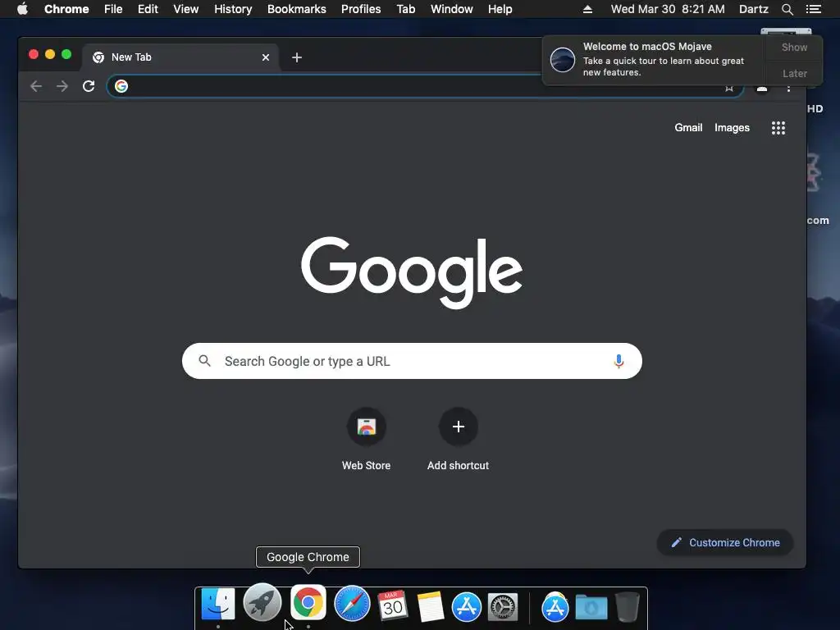Open the Edit menu
This screenshot has height=630, width=840.
coord(148,9)
